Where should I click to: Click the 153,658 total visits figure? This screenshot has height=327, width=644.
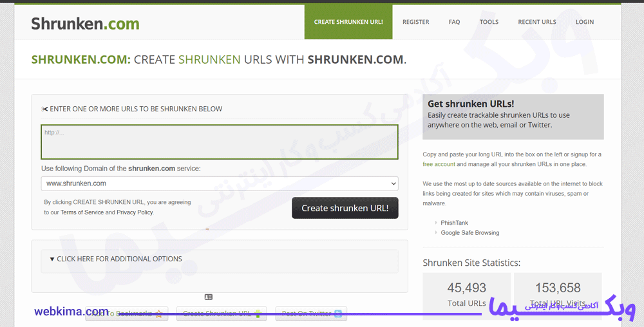point(558,288)
